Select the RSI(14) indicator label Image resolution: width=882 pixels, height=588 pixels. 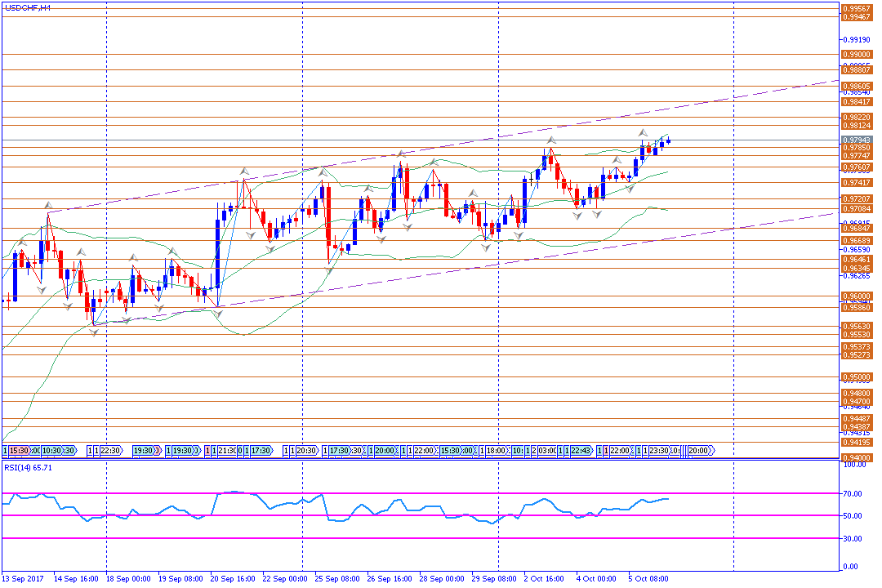point(29,467)
